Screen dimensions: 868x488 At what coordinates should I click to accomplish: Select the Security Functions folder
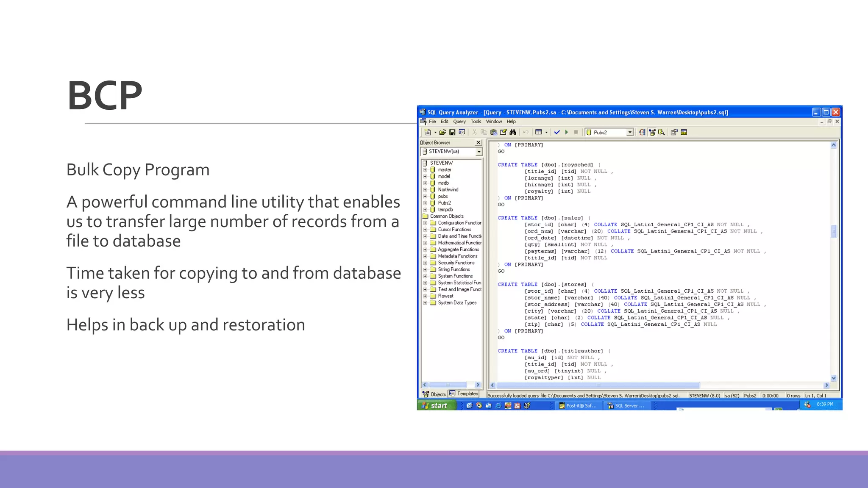(456, 263)
